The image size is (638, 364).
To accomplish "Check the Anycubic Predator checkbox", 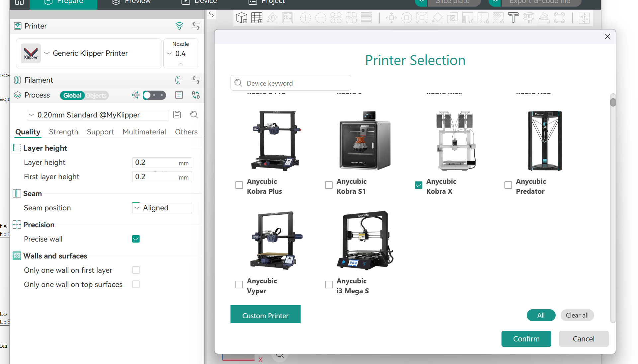I will [x=508, y=185].
